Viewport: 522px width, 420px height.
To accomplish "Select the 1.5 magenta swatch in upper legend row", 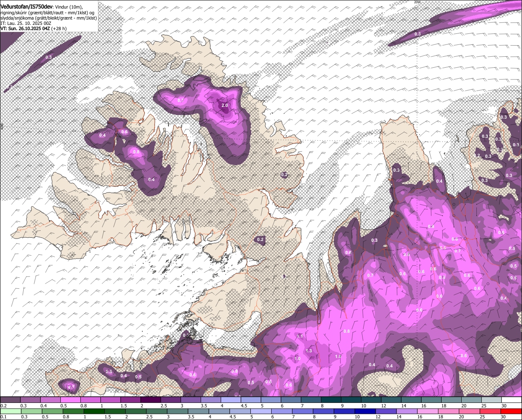I will click(x=130, y=400).
